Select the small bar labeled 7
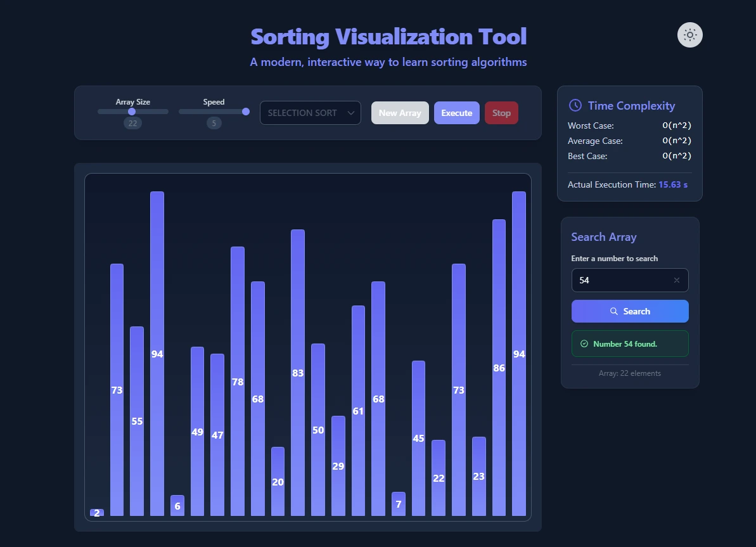The width and height of the screenshot is (756, 547). point(398,504)
